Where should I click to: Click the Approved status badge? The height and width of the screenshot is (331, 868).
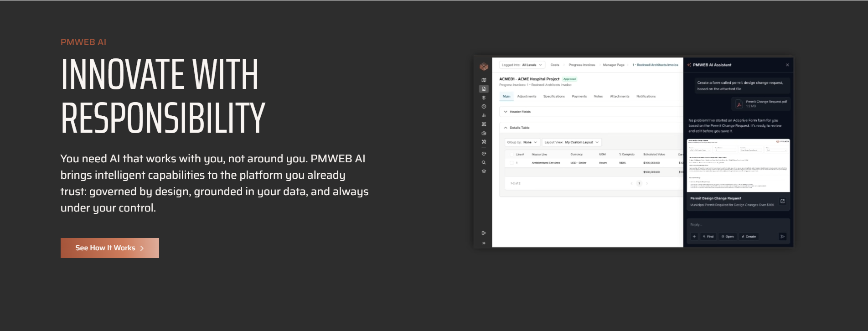(x=569, y=79)
